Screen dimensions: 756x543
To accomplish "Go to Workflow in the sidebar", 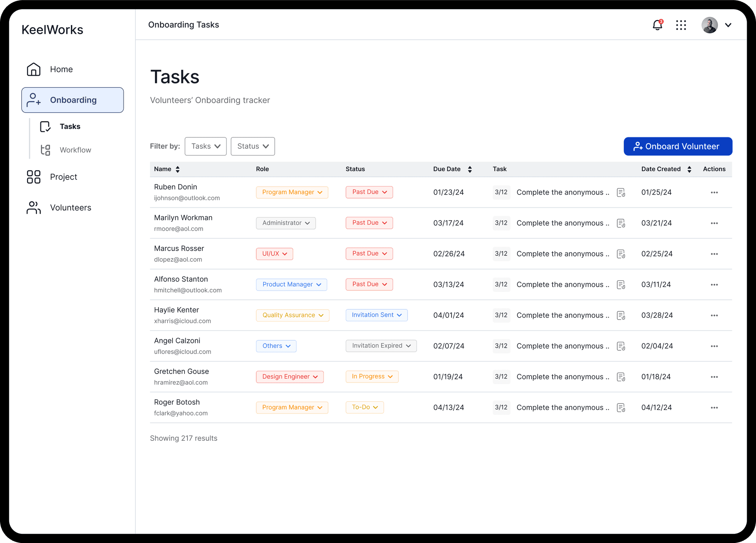I will pos(75,150).
